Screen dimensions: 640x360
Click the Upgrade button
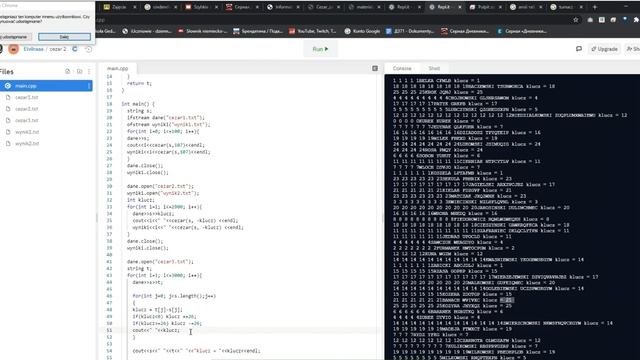pos(604,49)
